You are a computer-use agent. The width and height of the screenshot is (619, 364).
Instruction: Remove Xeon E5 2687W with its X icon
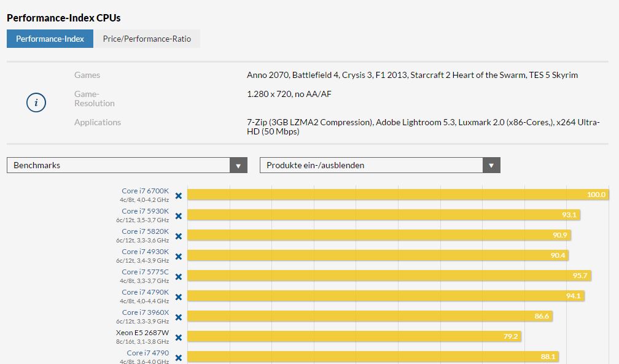coord(179,338)
